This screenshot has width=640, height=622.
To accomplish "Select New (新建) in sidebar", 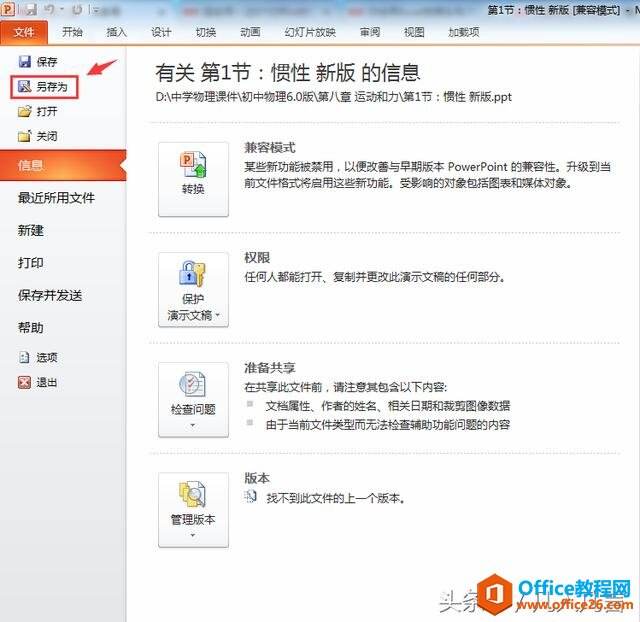I will [x=31, y=230].
